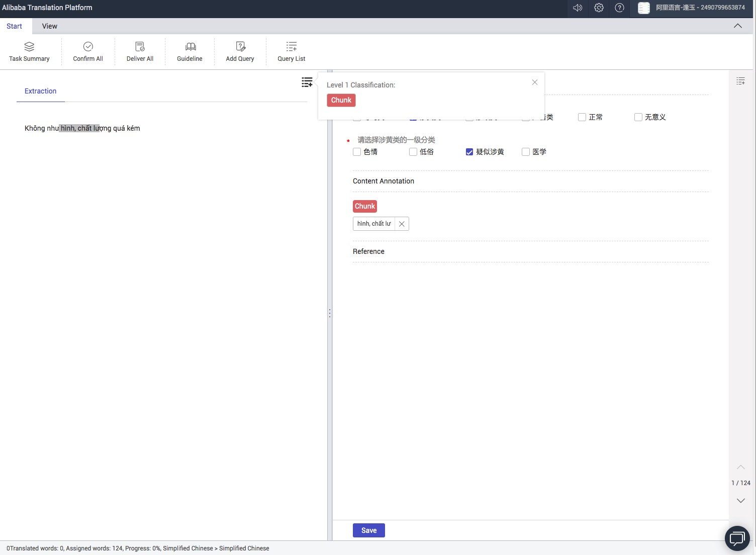Open the help question mark icon
Screen dimensions: 756x555
(620, 8)
